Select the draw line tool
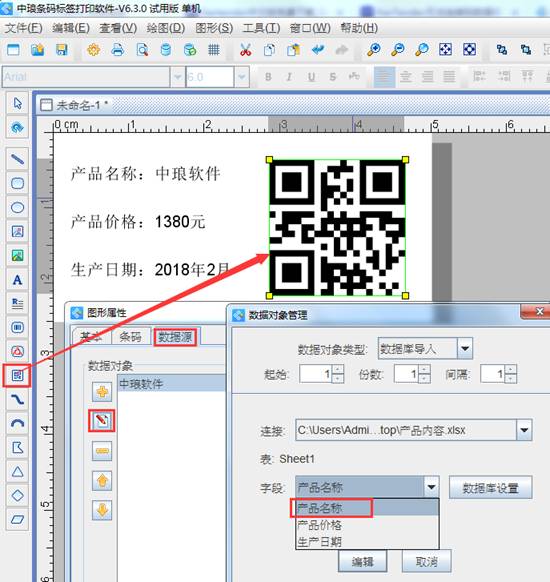Screen dimensions: 550x582 click(17, 159)
